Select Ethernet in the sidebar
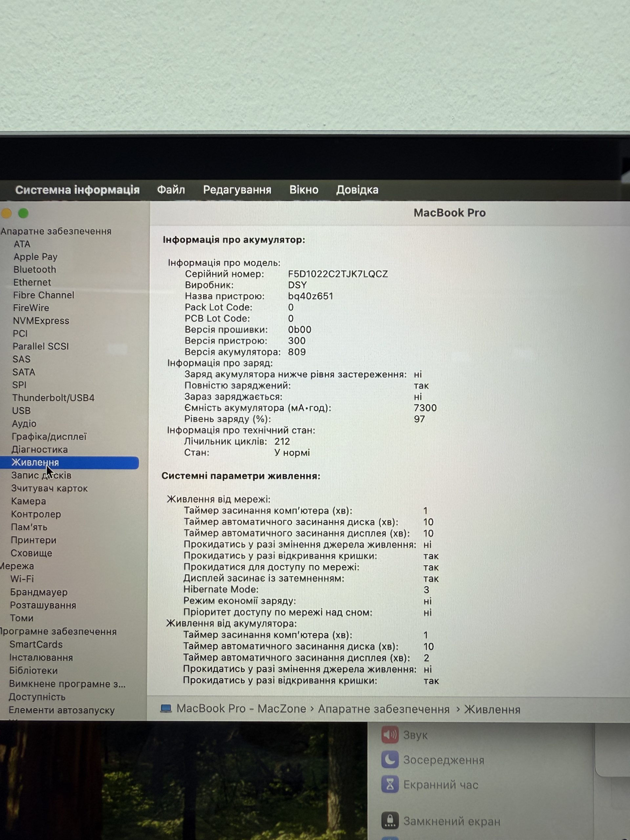 [x=32, y=282]
